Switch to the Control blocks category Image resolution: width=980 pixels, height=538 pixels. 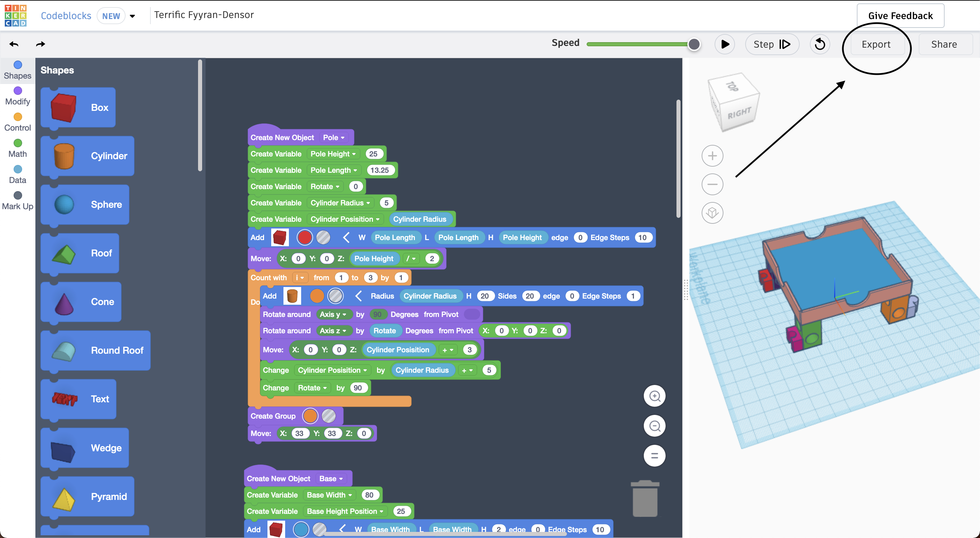click(17, 122)
